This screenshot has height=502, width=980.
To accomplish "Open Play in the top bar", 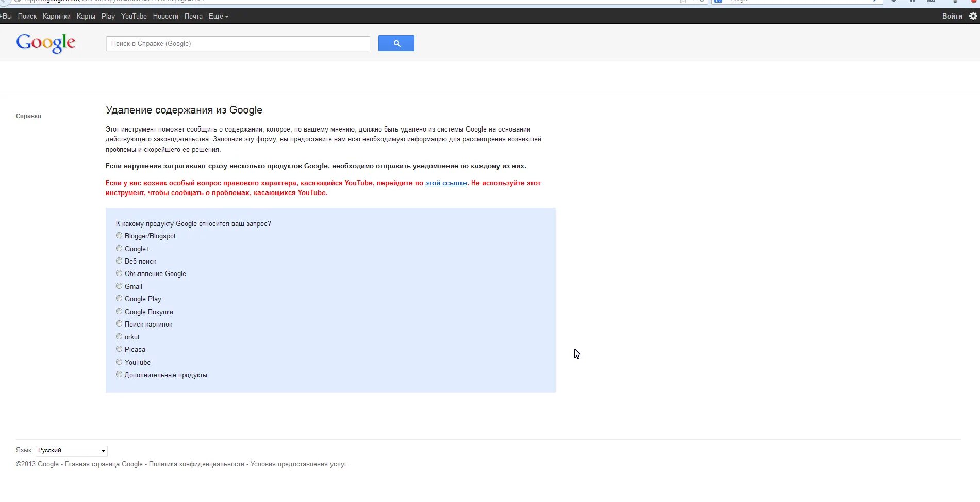I will [108, 17].
